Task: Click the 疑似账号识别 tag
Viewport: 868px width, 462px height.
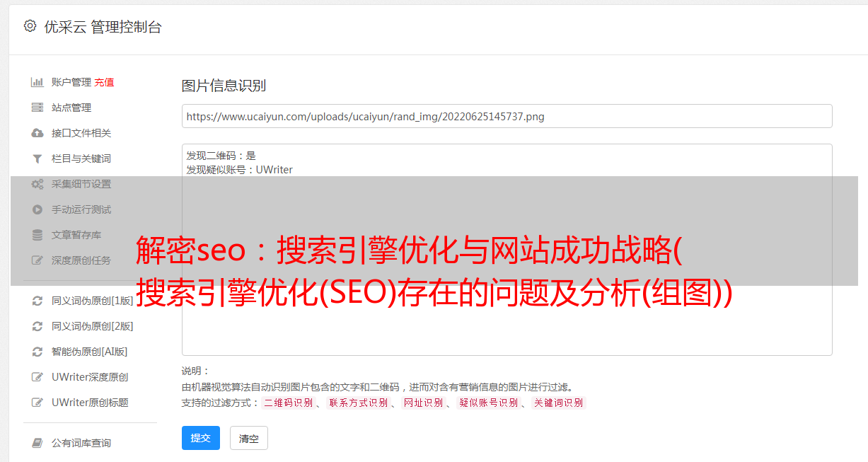Action: coord(488,403)
